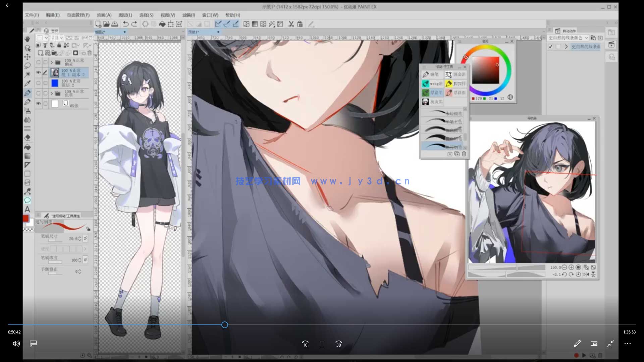
Task: Click the Save icon in toolbar
Action: tap(115, 24)
